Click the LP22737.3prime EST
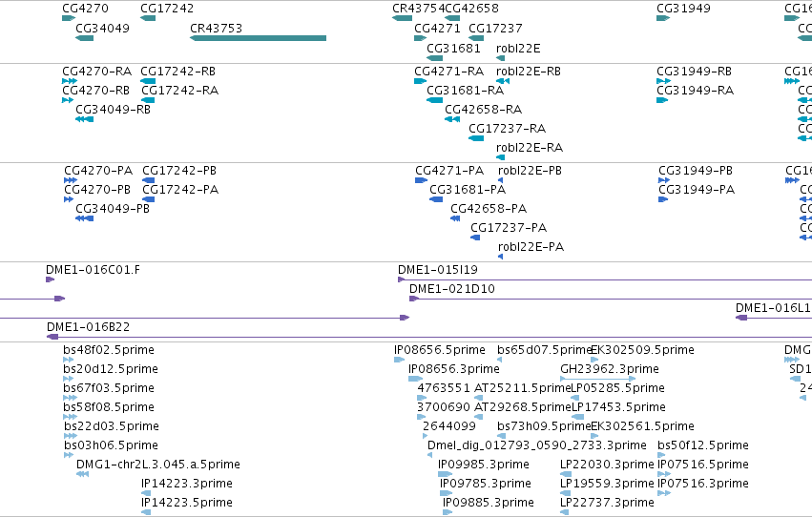The height and width of the screenshot is (517, 812). pyautogui.click(x=565, y=513)
